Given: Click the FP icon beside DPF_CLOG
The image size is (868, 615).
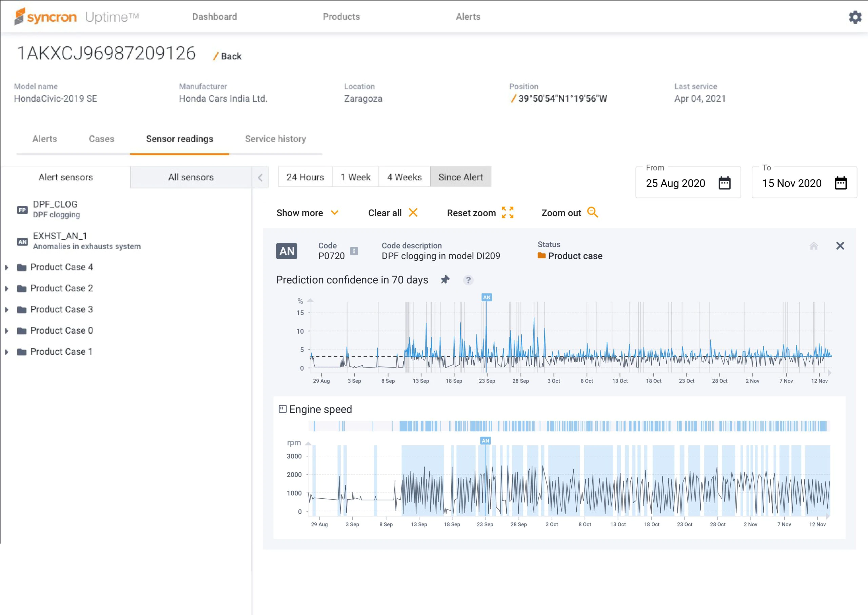Looking at the screenshot, I should (x=22, y=210).
